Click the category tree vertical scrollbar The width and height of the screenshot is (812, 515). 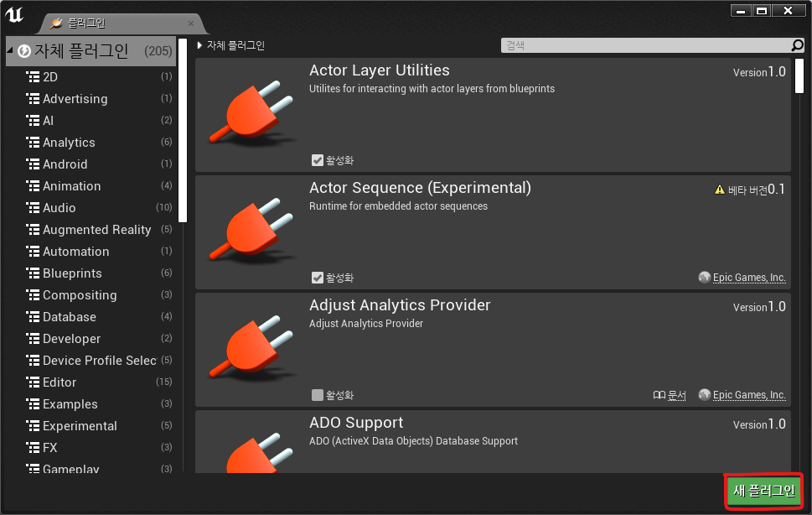(183, 129)
